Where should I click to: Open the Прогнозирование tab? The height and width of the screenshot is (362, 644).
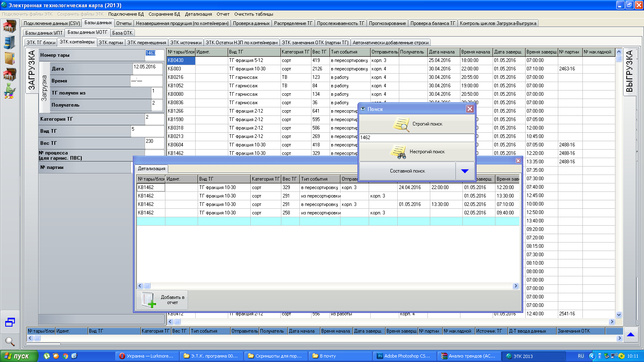387,23
